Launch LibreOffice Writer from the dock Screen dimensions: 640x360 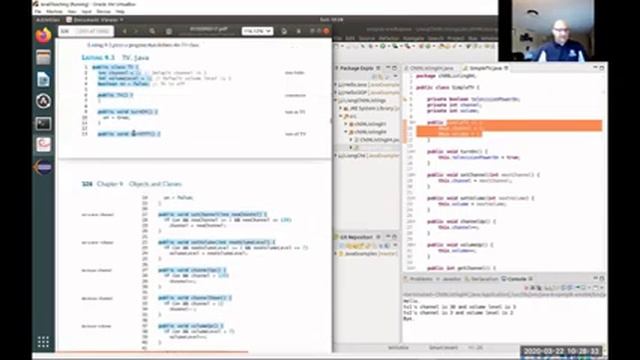click(43, 80)
